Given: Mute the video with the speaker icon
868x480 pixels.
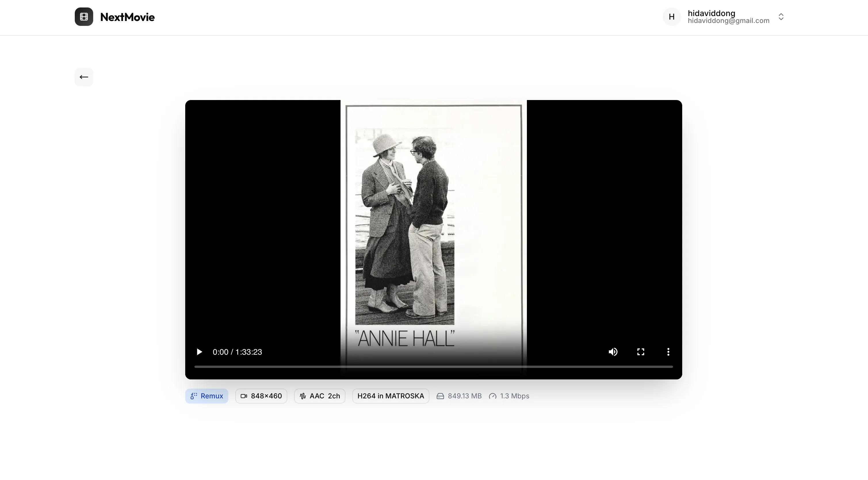Looking at the screenshot, I should coord(613,352).
